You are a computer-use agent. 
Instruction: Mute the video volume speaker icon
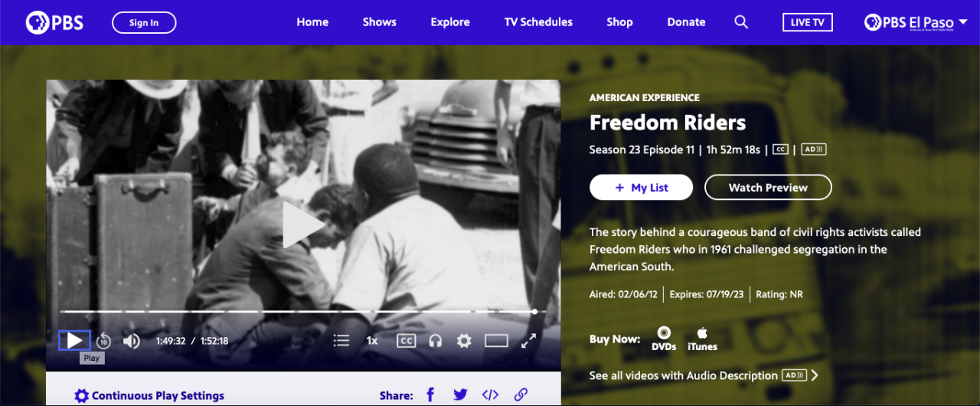(x=132, y=341)
